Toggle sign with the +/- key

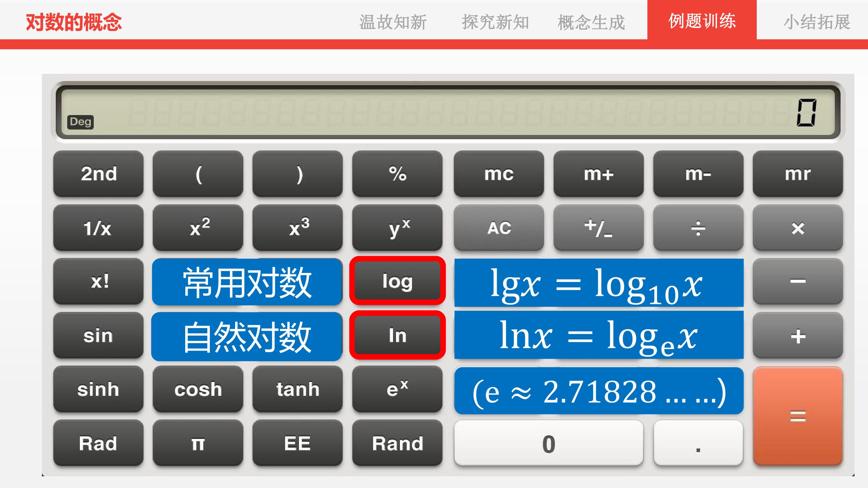pyautogui.click(x=599, y=228)
